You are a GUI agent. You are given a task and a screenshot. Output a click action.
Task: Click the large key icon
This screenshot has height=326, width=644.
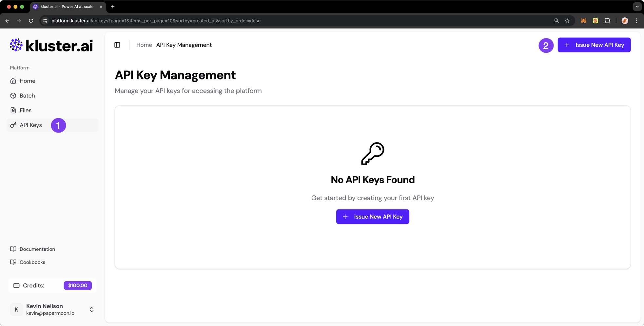(373, 154)
